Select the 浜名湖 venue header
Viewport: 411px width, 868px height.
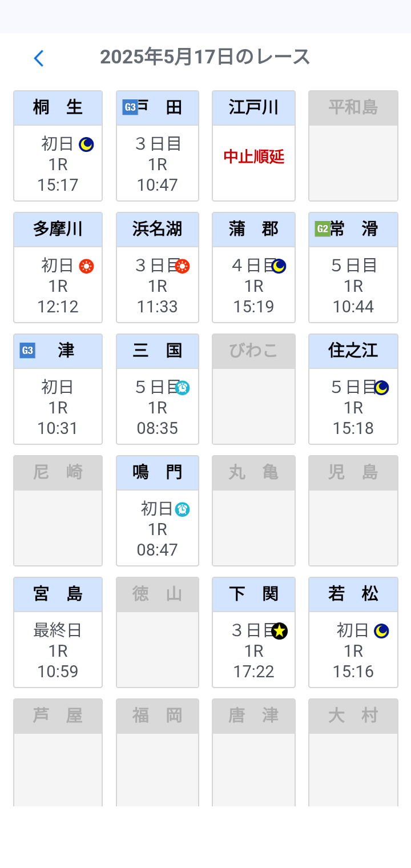point(158,229)
